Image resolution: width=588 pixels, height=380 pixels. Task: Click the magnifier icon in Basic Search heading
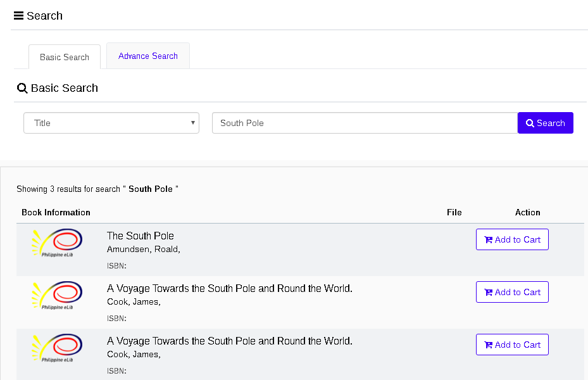(22, 89)
